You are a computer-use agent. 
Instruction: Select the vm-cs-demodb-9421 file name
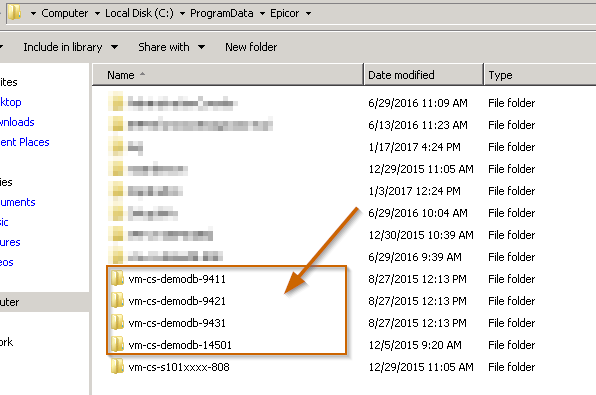coord(177,301)
